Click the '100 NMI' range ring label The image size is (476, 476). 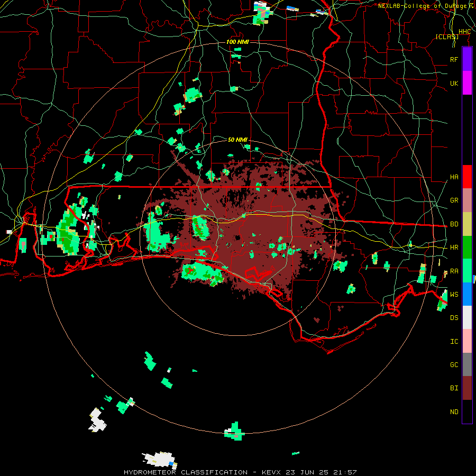pos(237,42)
